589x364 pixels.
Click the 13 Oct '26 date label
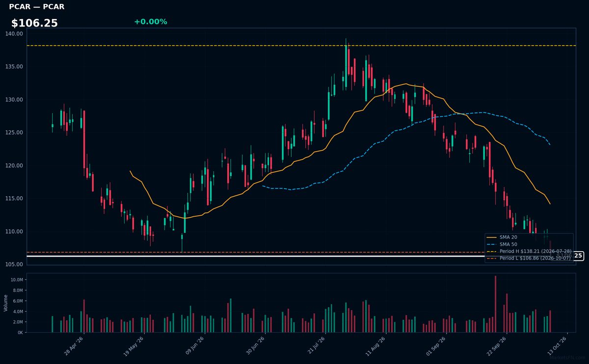tap(558, 346)
